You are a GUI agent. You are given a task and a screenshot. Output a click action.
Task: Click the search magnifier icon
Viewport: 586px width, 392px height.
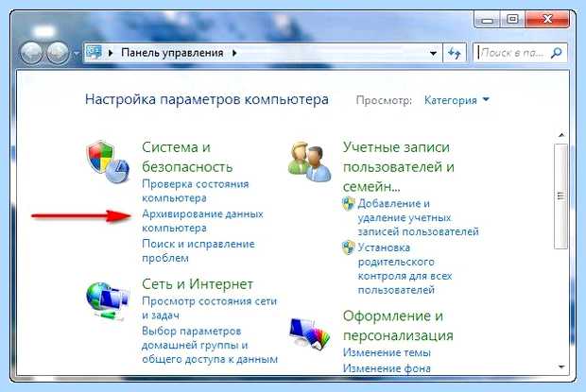[557, 53]
